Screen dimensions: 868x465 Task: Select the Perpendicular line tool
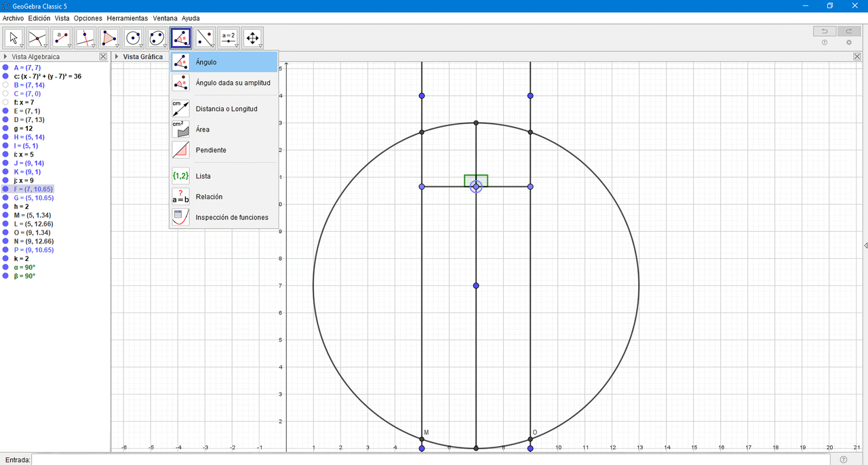pos(85,37)
